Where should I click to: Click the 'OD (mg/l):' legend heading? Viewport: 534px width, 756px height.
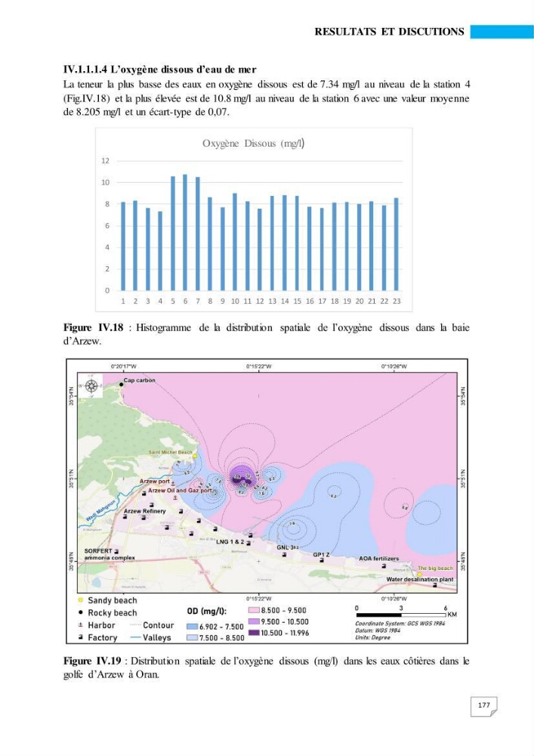coord(206,612)
